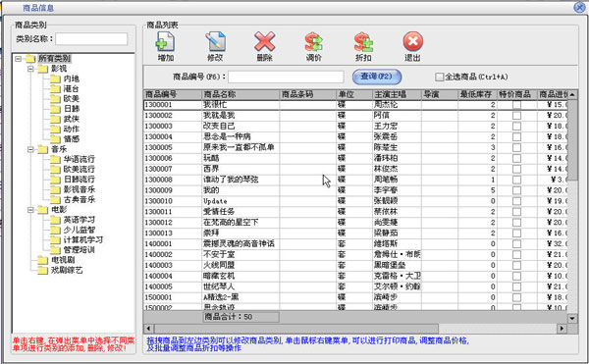Tick 特价商品 checkbox for product 1300001
The height and width of the screenshot is (364, 589).
[517, 105]
